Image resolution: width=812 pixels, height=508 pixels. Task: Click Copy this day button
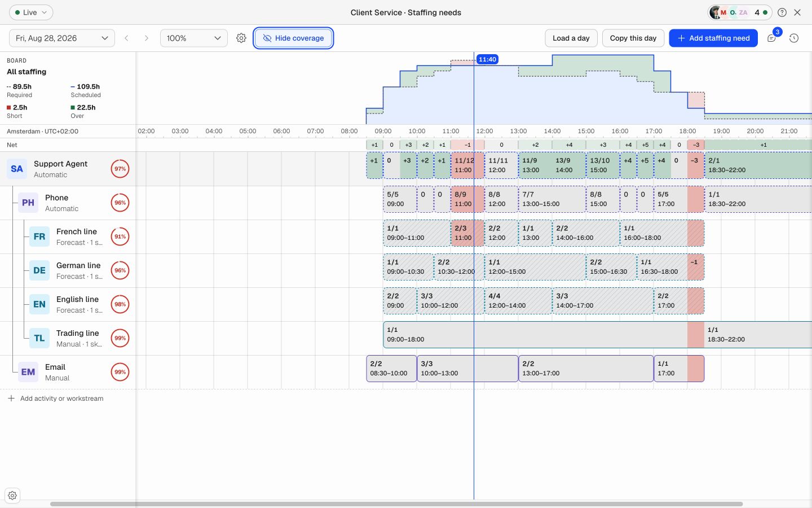(x=633, y=38)
